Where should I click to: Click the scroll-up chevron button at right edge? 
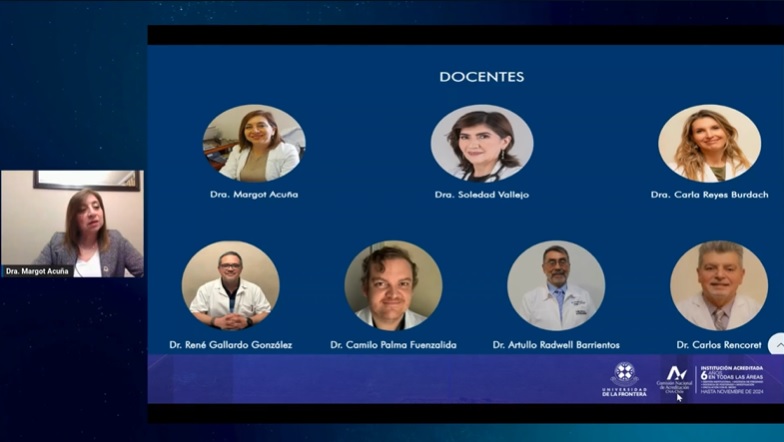tap(776, 343)
